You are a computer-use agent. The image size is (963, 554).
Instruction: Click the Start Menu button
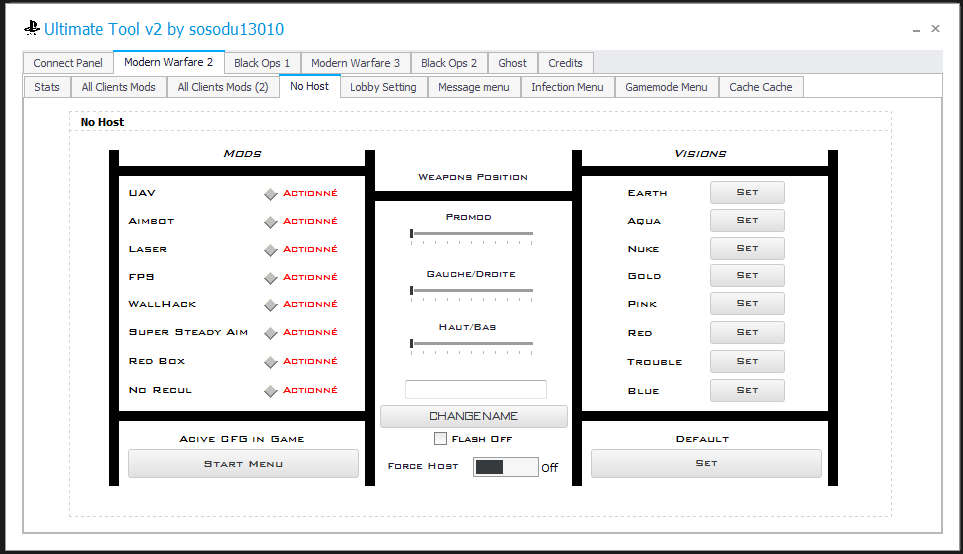[243, 464]
